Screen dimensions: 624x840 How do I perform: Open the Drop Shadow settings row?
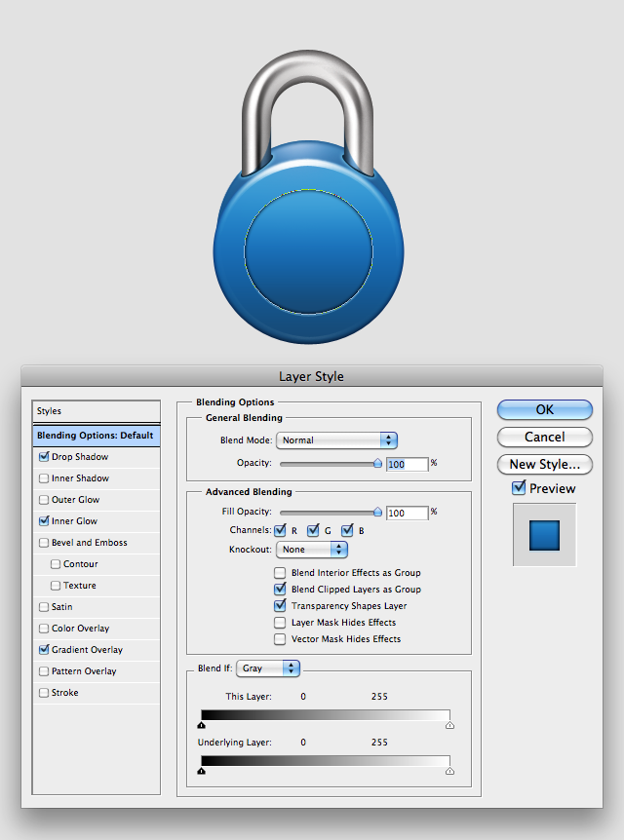tap(96, 457)
